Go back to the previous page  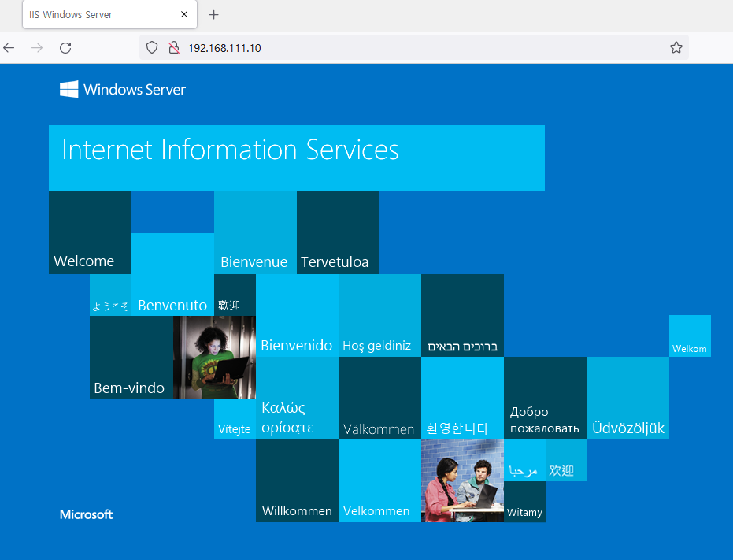point(9,48)
